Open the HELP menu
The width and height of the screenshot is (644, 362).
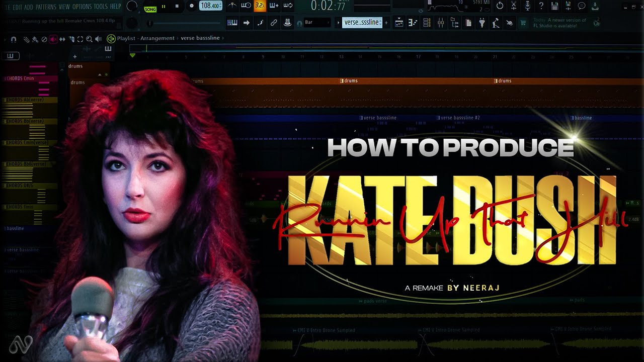[x=115, y=7]
